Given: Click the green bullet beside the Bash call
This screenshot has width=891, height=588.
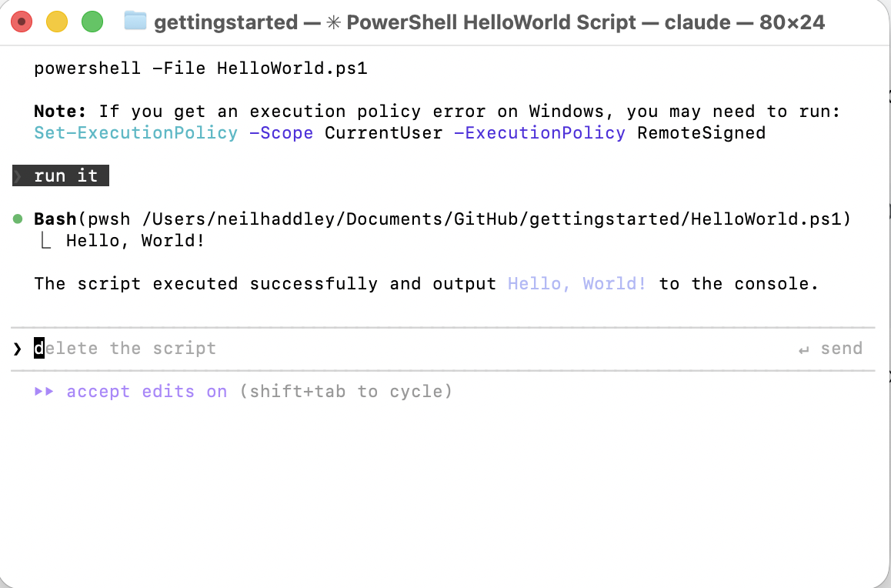Looking at the screenshot, I should coord(18,219).
